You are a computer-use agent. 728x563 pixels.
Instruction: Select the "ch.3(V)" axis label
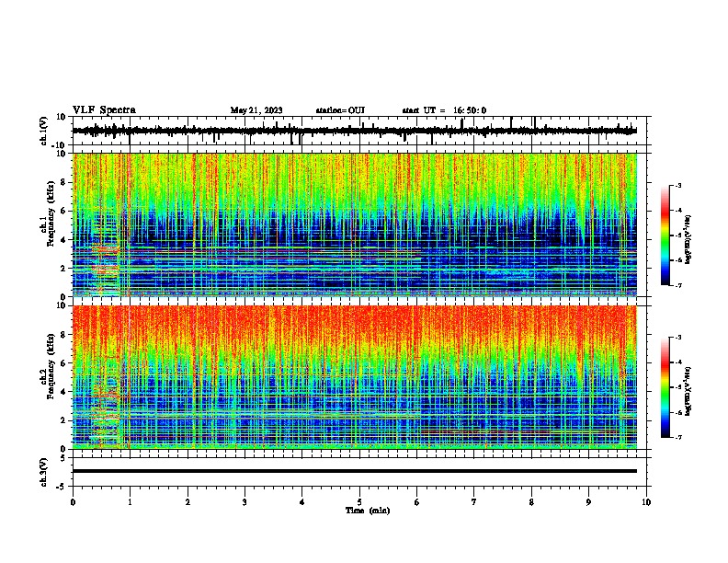pyautogui.click(x=44, y=472)
